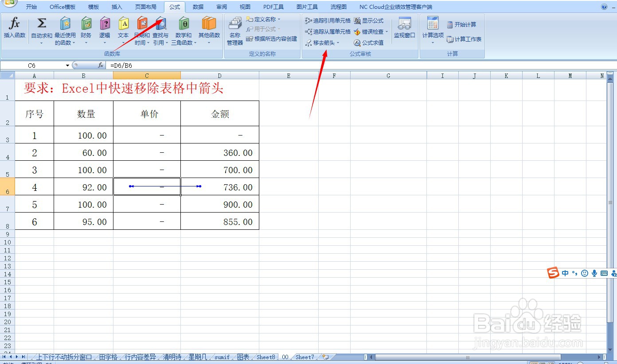Viewport: 617px width, 364px height.
Task: Open the 查找与引用 functions list
Action: [160, 31]
